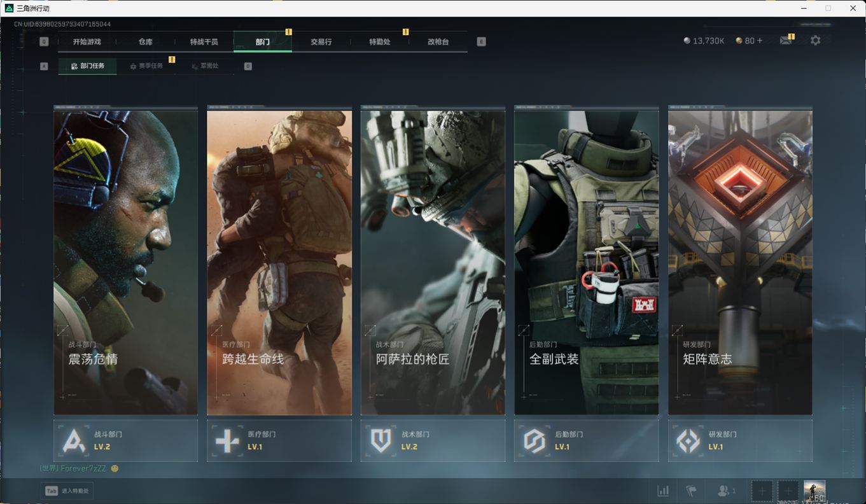The width and height of the screenshot is (866, 504).
Task: Click the plus next to 80 currency
Action: [759, 41]
